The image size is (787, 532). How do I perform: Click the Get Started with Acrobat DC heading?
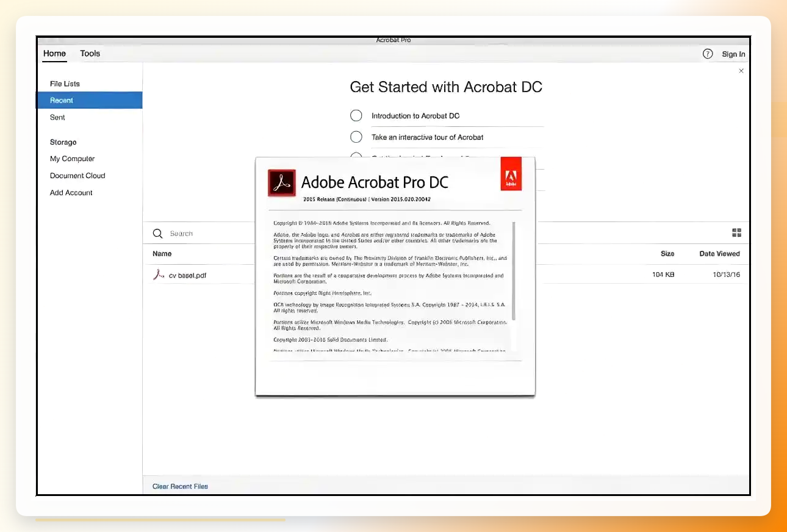(x=446, y=87)
